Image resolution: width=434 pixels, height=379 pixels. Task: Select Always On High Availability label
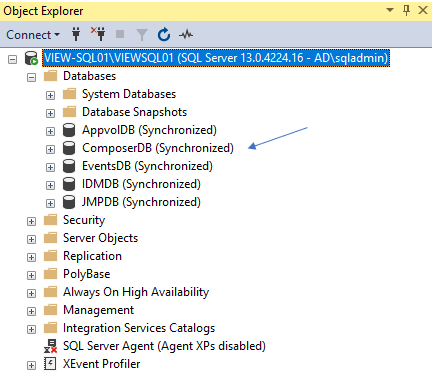pyautogui.click(x=136, y=292)
